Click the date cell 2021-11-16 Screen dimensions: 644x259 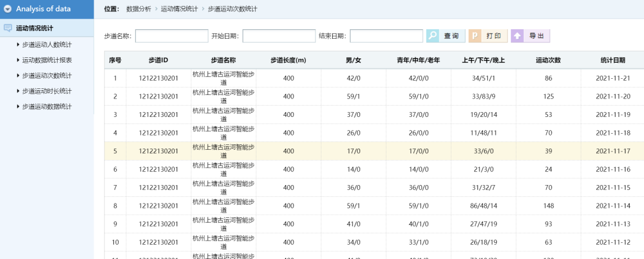click(613, 169)
